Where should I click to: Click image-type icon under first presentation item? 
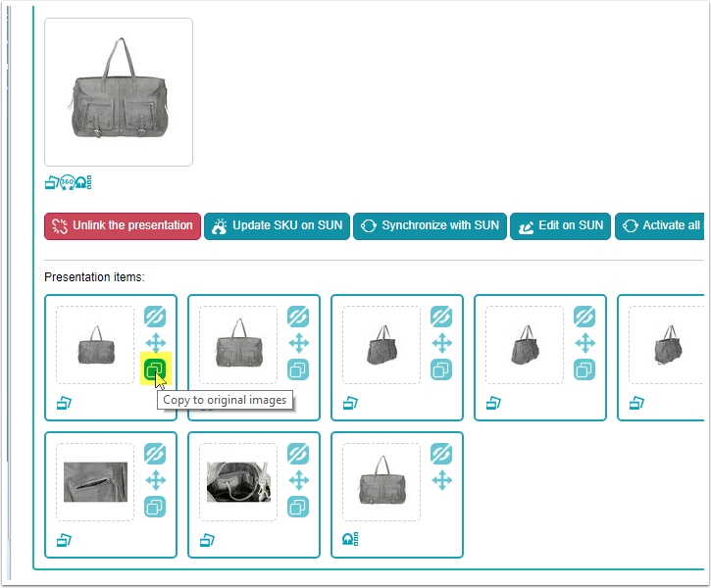click(x=64, y=403)
